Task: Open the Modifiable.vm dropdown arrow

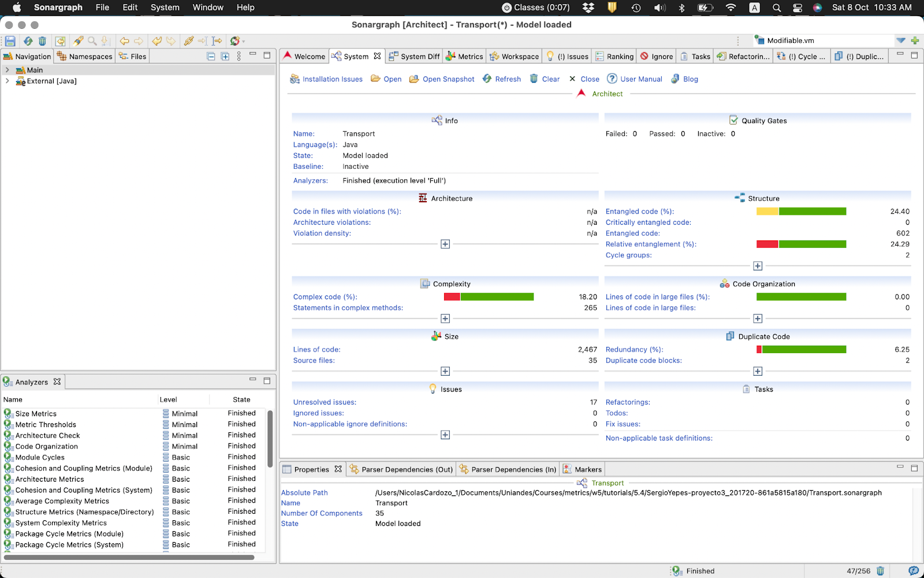Action: pyautogui.click(x=901, y=40)
